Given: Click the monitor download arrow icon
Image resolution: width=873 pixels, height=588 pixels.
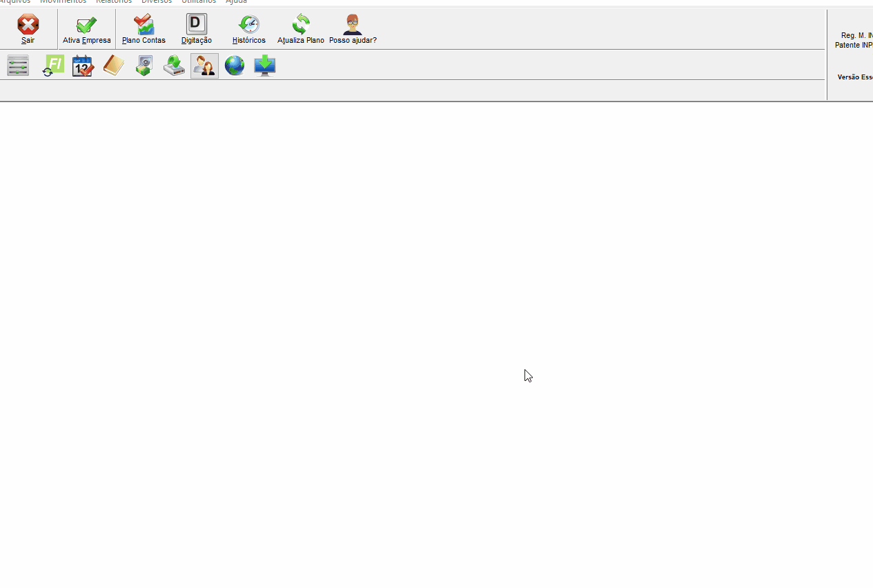Looking at the screenshot, I should coord(265,66).
